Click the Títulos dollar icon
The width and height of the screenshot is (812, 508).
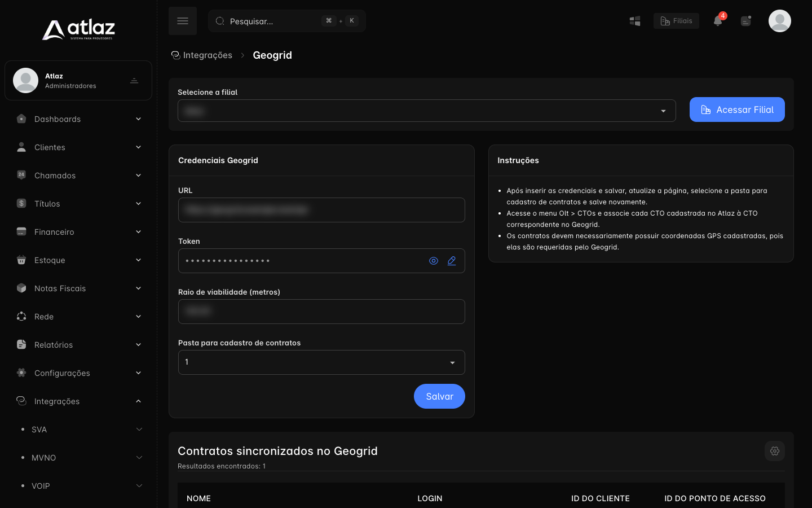point(21,203)
